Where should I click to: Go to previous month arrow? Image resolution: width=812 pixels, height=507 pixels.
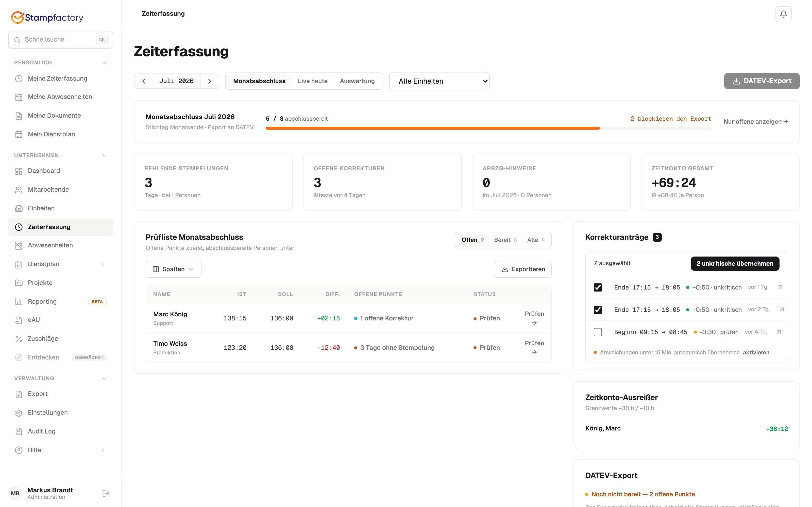pos(144,81)
